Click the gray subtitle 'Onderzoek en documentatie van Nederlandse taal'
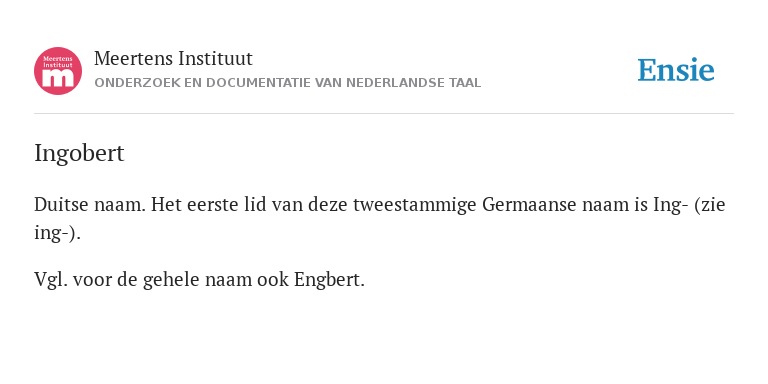Viewport: 768px width, 384px height. 288,83
